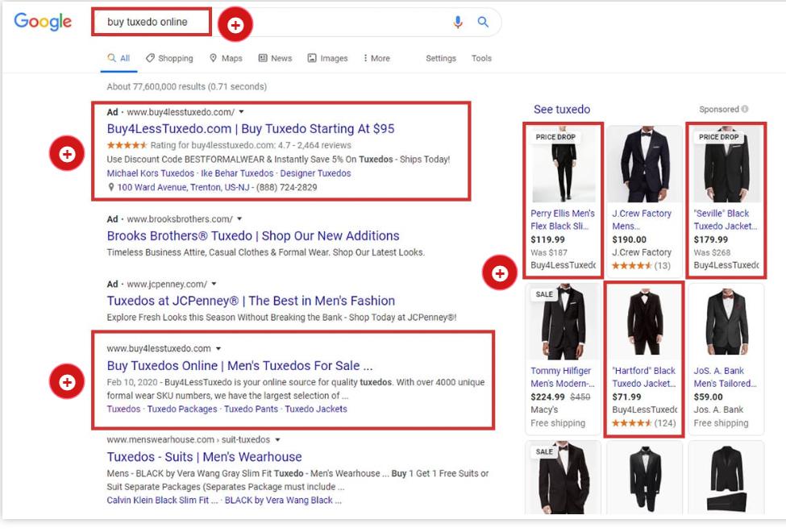The width and height of the screenshot is (786, 532).
Task: Select the All tab
Action: click(119, 58)
